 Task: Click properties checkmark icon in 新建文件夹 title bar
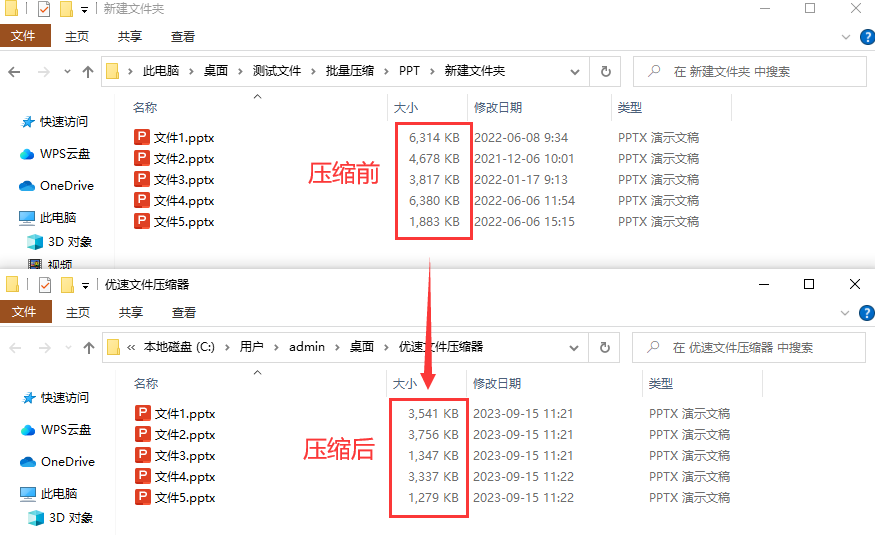pyautogui.click(x=44, y=8)
